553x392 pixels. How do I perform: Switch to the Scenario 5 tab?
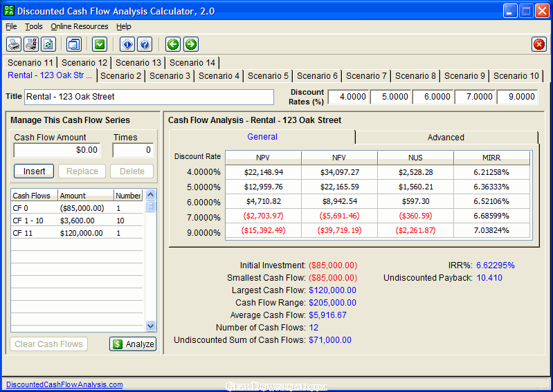tap(268, 76)
